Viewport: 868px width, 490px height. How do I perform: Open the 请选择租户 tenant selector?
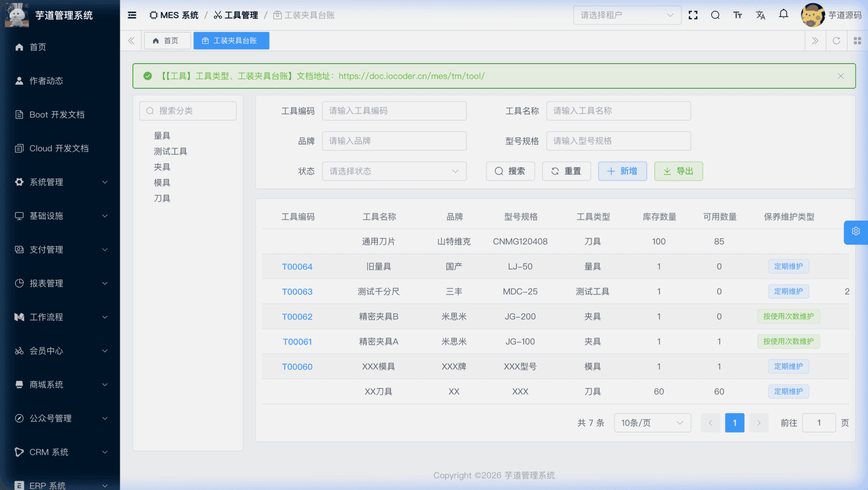tap(627, 15)
